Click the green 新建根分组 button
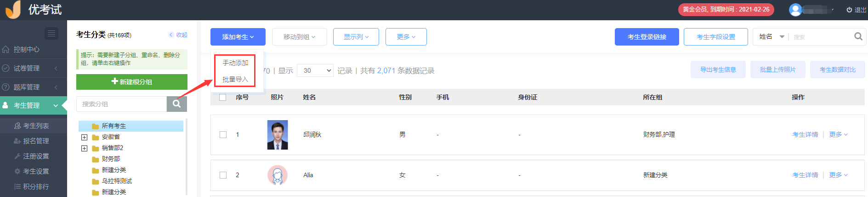Screen dimensions: 868x197 click(132, 82)
